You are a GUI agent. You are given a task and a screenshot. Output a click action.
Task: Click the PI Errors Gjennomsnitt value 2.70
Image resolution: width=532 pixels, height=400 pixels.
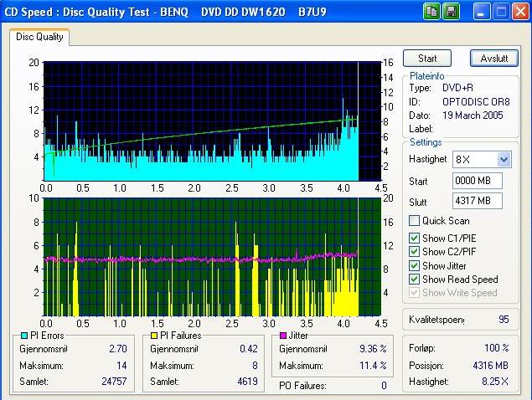pos(118,348)
